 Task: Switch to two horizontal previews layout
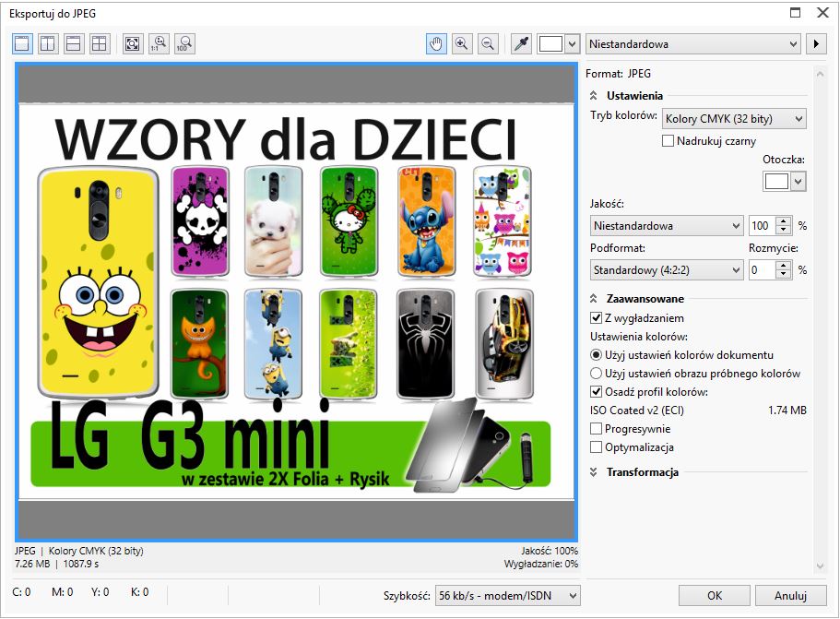(x=74, y=43)
